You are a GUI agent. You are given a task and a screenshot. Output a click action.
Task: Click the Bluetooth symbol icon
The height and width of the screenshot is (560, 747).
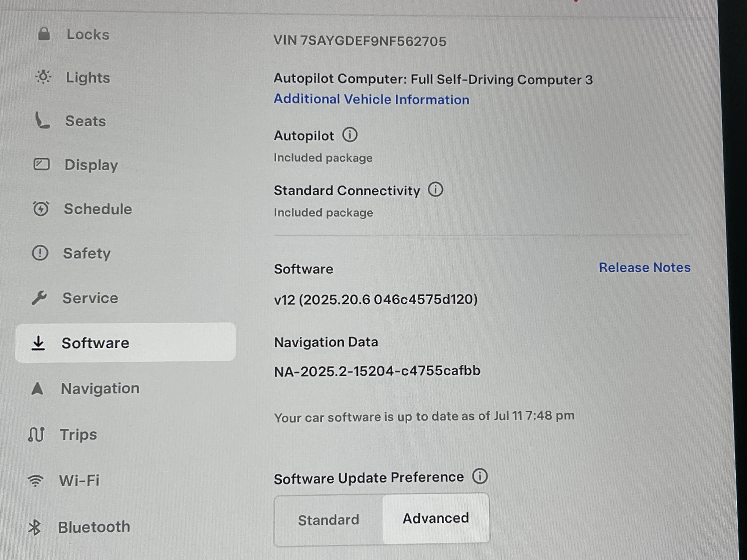click(34, 527)
